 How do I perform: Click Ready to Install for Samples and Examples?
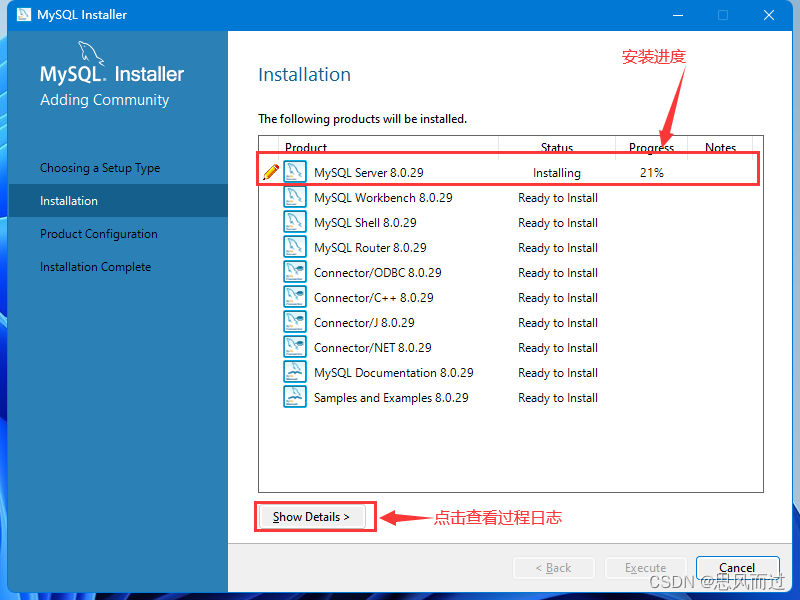tap(558, 397)
